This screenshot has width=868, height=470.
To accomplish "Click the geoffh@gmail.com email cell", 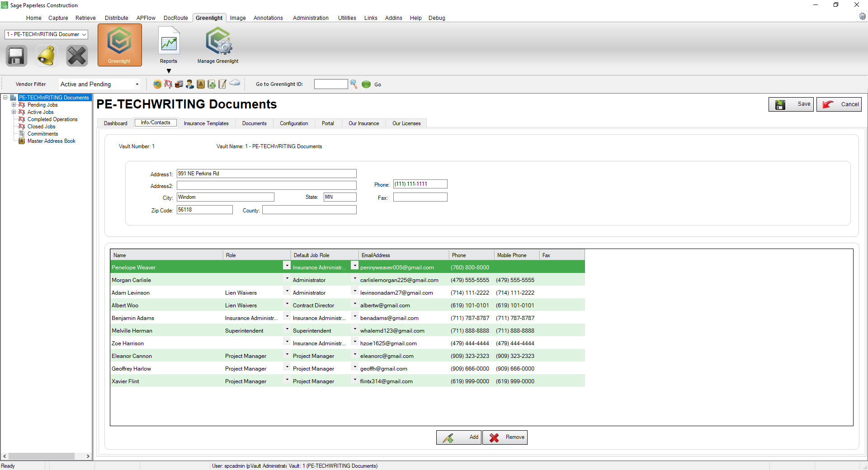I will pos(404,369).
